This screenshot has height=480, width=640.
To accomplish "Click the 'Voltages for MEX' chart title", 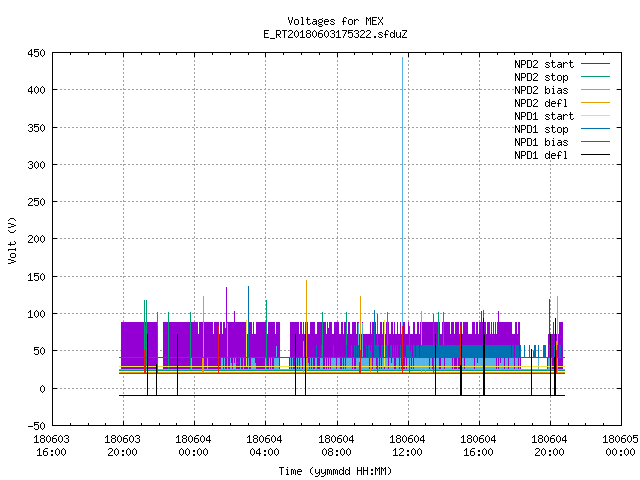I will (335, 21).
